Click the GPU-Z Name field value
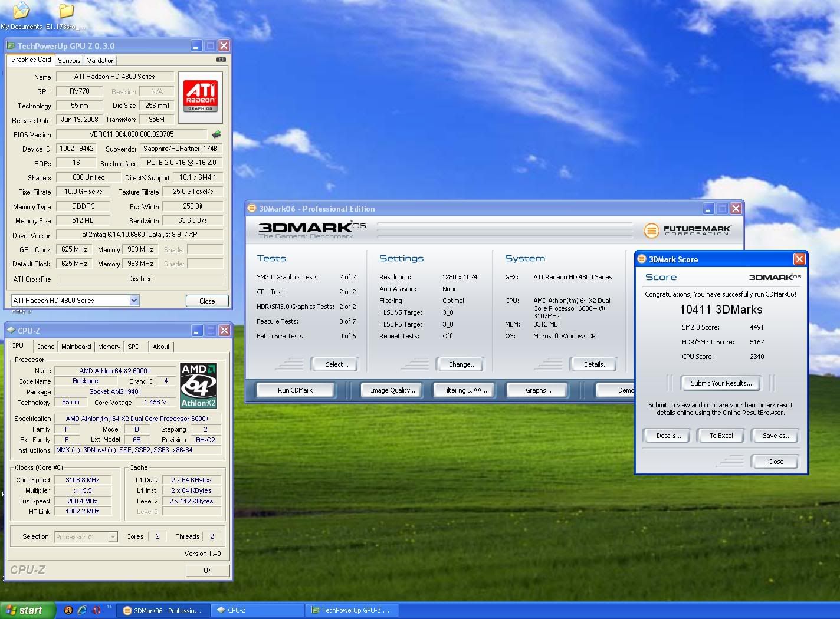 coord(114,77)
